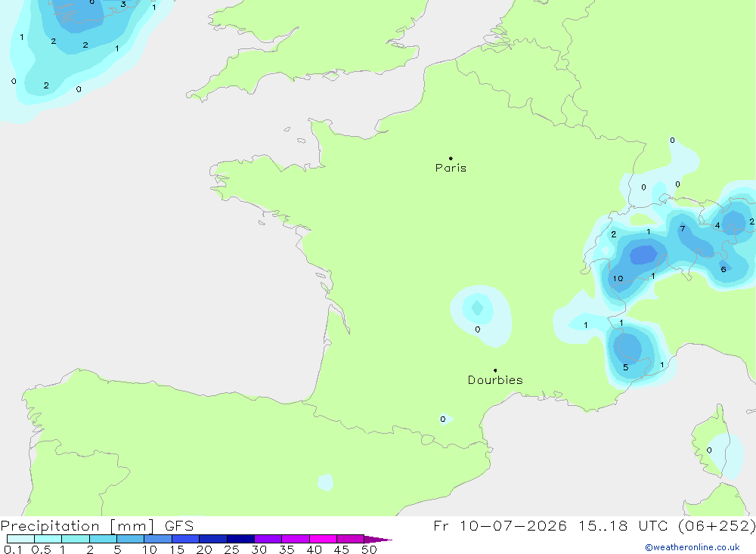
Task: Click the value 0 near the Pyrenees
Action: 442,419
